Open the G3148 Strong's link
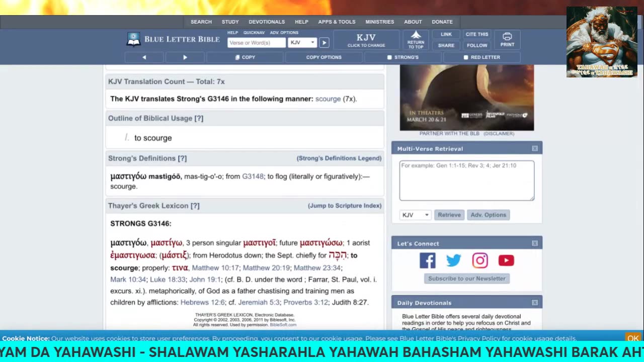Image resolution: width=644 pixels, height=362 pixels. point(253,176)
